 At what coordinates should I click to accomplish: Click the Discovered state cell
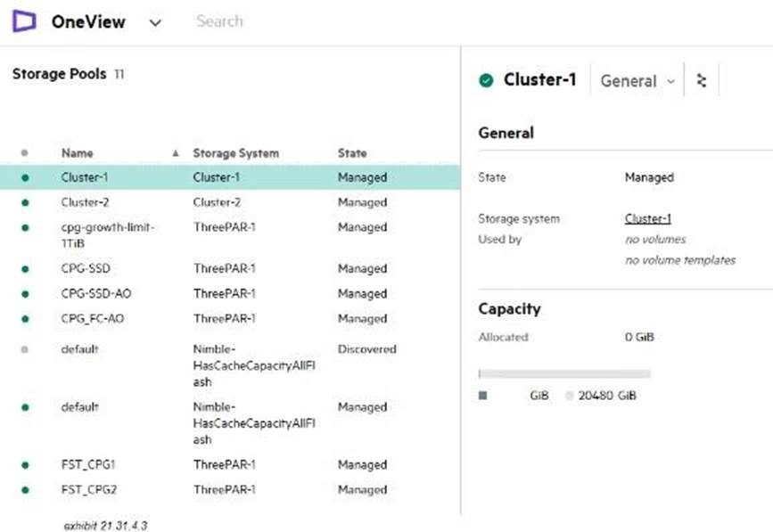pyautogui.click(x=366, y=349)
